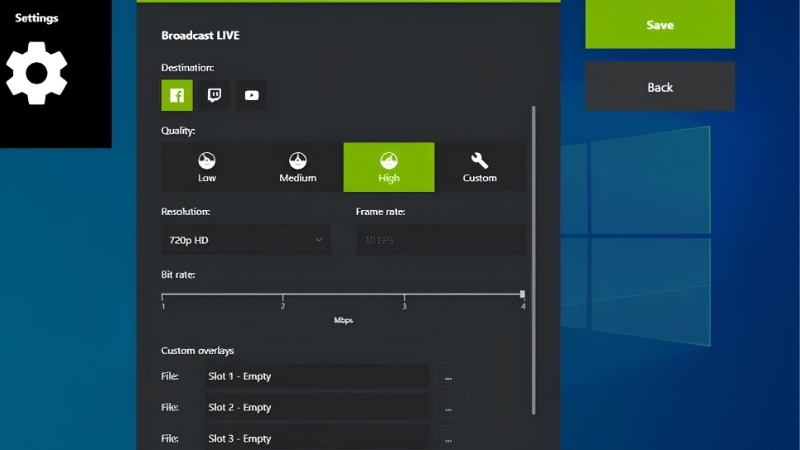
Task: Click the settings panel vertical scrollbar
Action: (534, 260)
